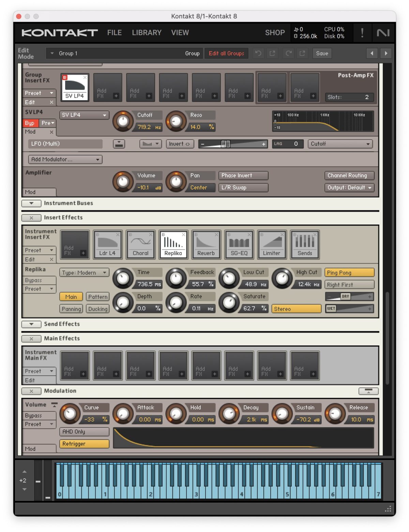Click the Reso knob
Image resolution: width=409 pixels, height=532 pixels.
coord(176,121)
